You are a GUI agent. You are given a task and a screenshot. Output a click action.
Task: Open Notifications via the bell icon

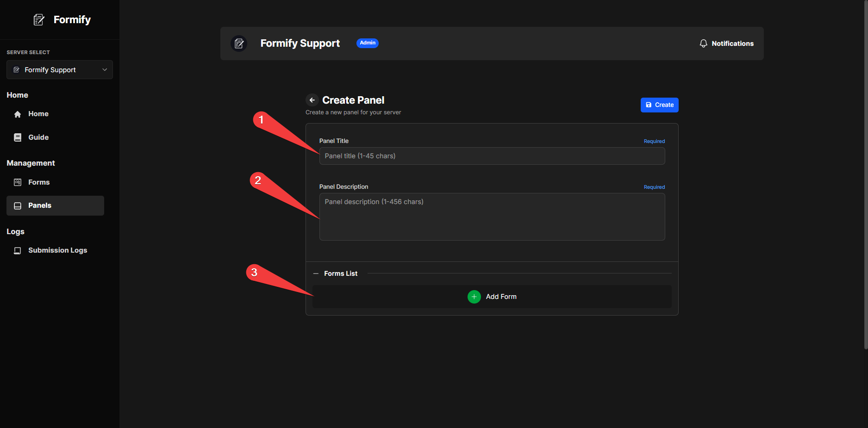point(703,43)
